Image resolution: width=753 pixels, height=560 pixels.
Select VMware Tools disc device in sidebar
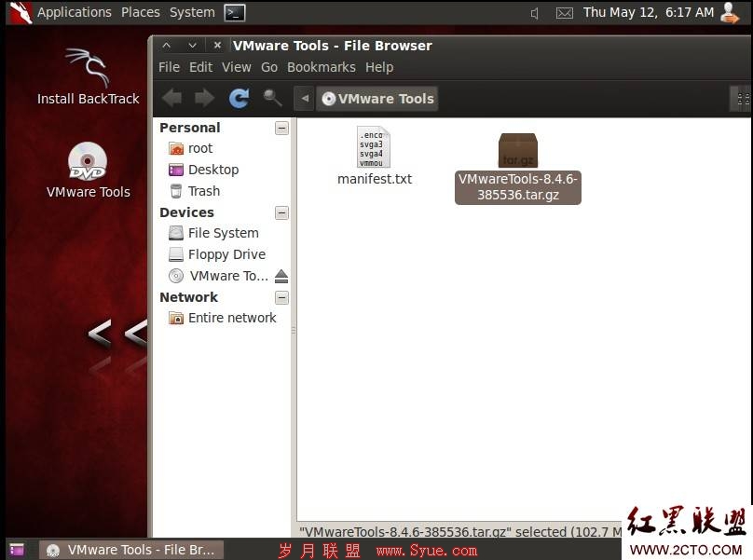point(218,276)
